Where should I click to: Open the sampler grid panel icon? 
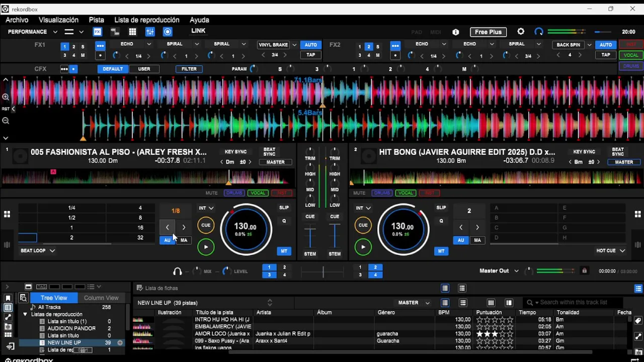(x=132, y=32)
